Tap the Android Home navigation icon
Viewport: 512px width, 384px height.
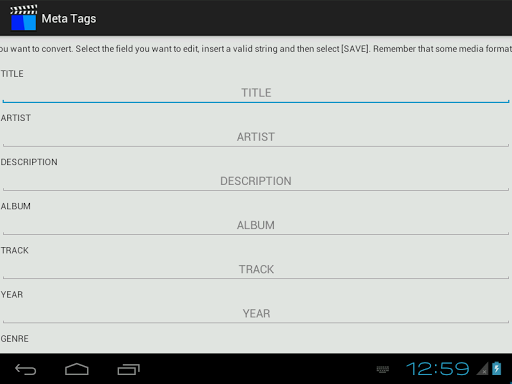pos(77,369)
